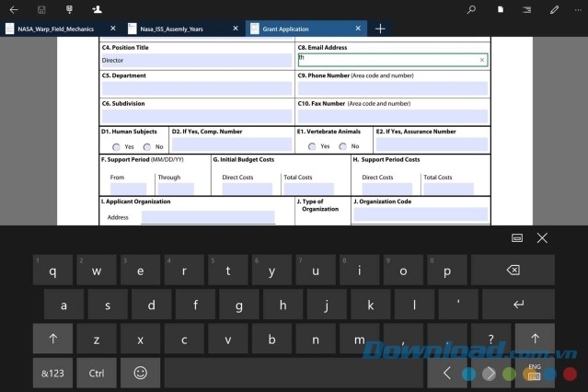Tap the return key on the keyboard

click(518, 305)
